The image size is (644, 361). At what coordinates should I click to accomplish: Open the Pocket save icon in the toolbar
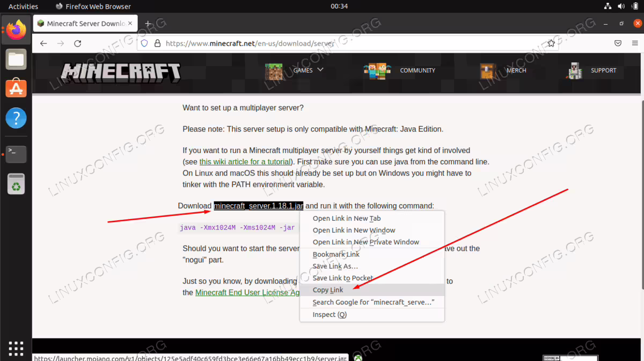point(618,44)
